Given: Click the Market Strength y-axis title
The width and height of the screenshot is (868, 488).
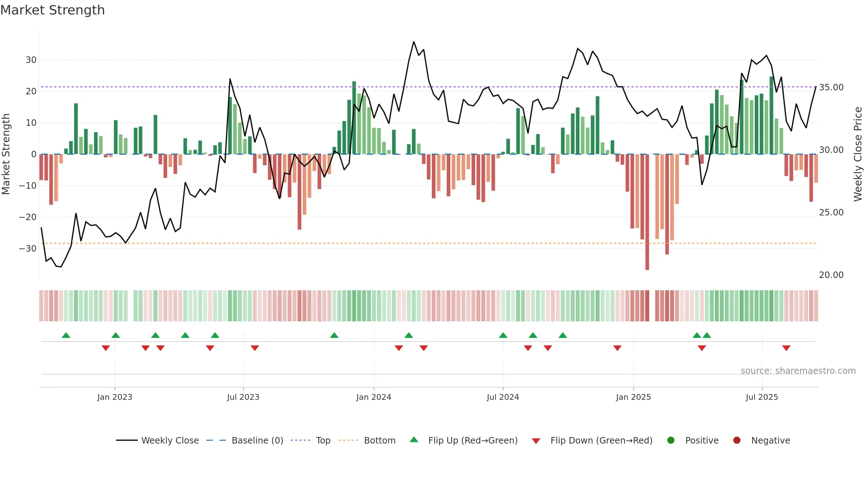Looking at the screenshot, I should pos(6,154).
